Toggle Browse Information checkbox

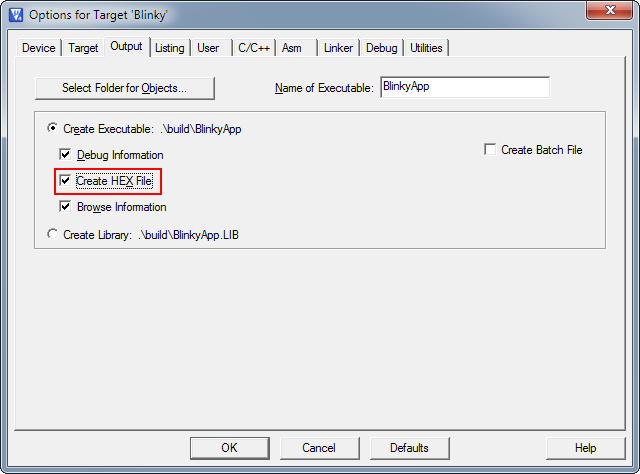coord(65,207)
